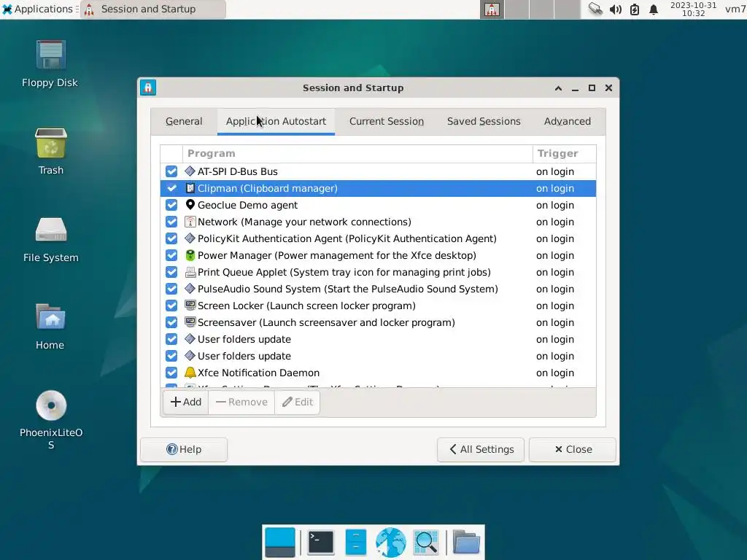Click the Screen Locker monitor icon
The width and height of the screenshot is (747, 560).
tap(190, 306)
